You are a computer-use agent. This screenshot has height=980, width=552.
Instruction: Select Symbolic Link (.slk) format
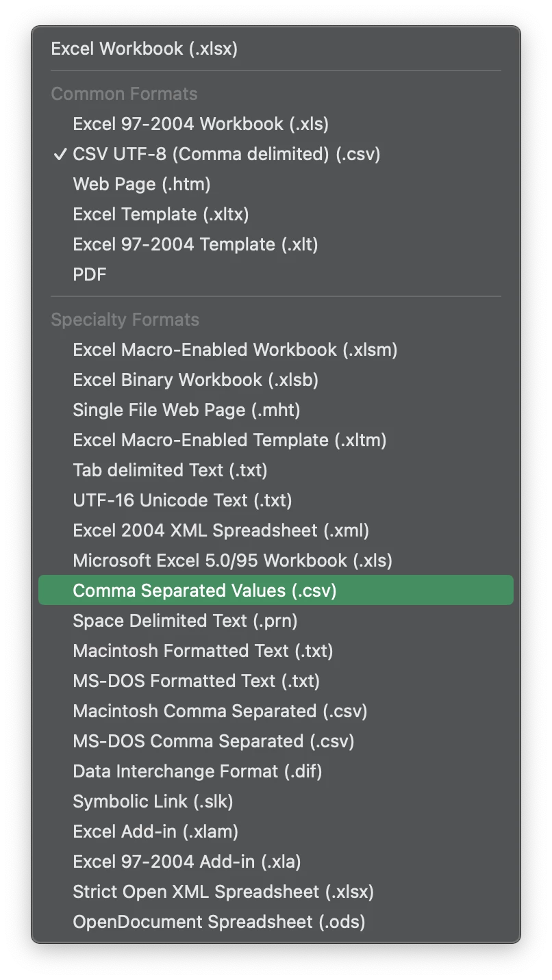click(x=276, y=801)
